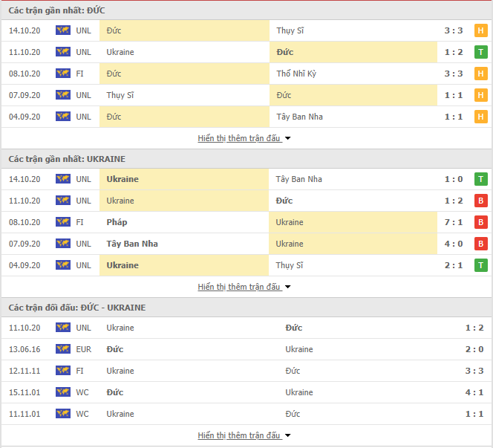Click the flag icon for the 13.06.16 EUR match
Viewport: 493px width, 448px height.
(63, 349)
